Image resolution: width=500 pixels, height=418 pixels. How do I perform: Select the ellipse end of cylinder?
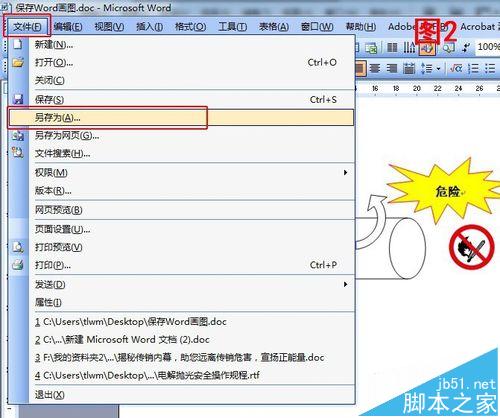coord(407,248)
